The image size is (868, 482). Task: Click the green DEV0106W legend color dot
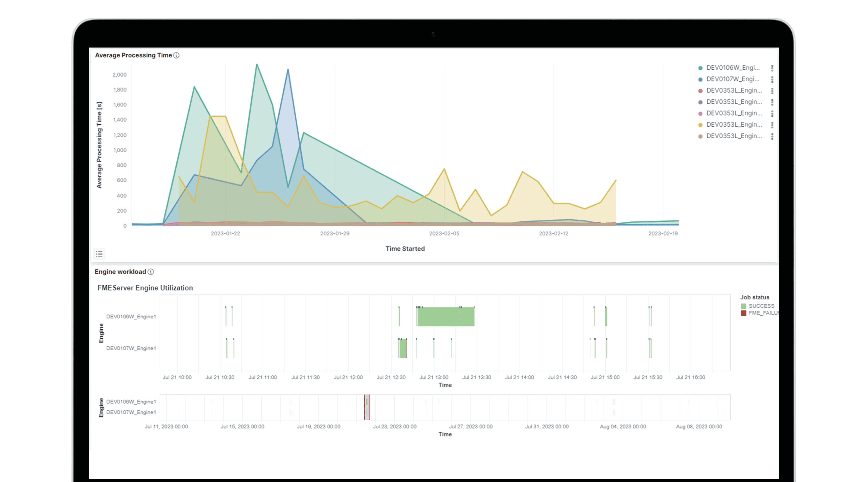(x=700, y=68)
